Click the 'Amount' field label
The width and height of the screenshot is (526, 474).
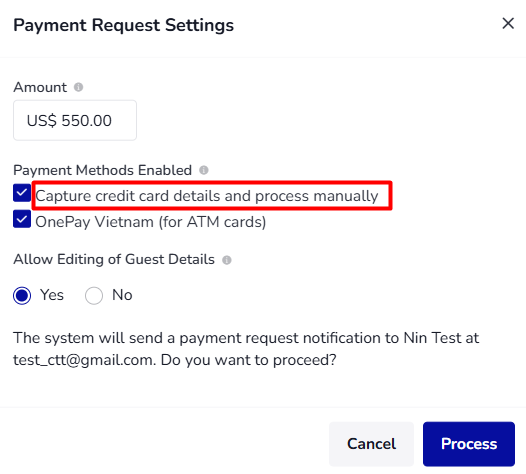point(40,87)
